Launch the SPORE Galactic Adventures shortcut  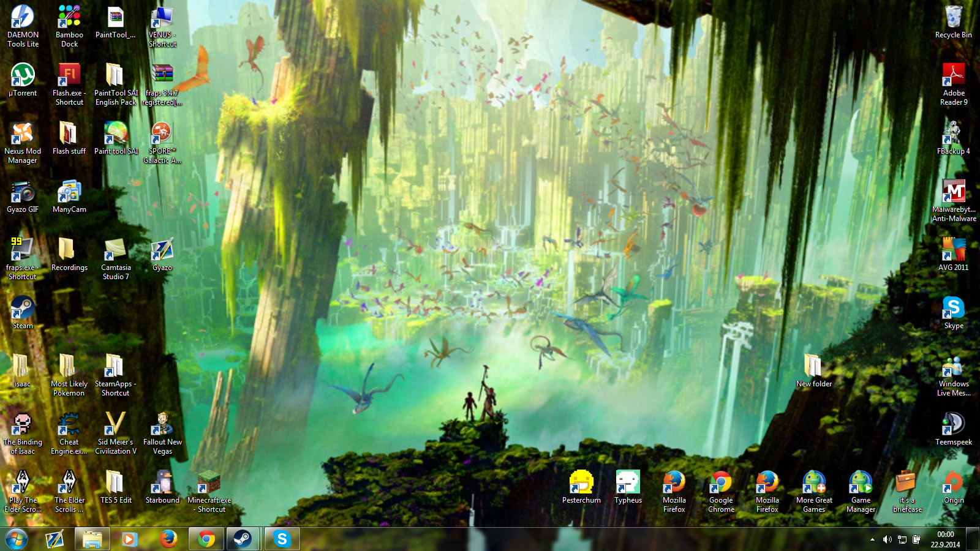point(162,143)
